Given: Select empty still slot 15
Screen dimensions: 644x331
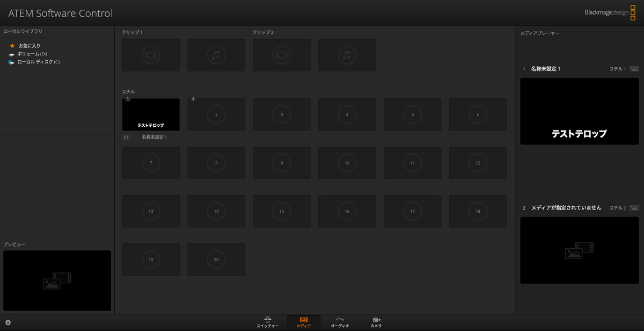Looking at the screenshot, I should point(282,211).
